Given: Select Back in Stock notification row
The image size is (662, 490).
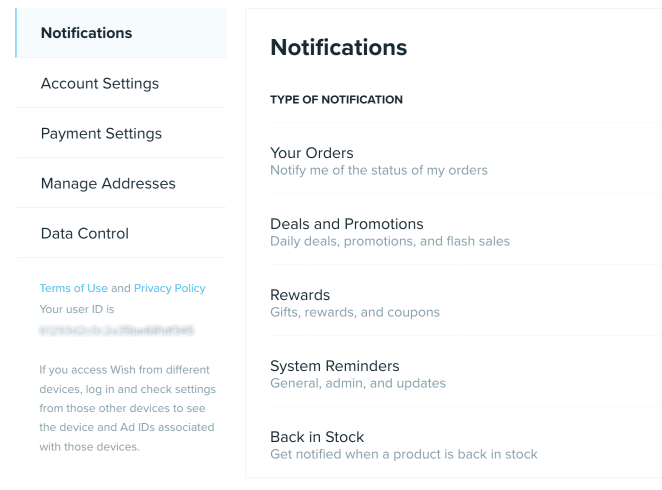Looking at the screenshot, I should tap(466, 444).
